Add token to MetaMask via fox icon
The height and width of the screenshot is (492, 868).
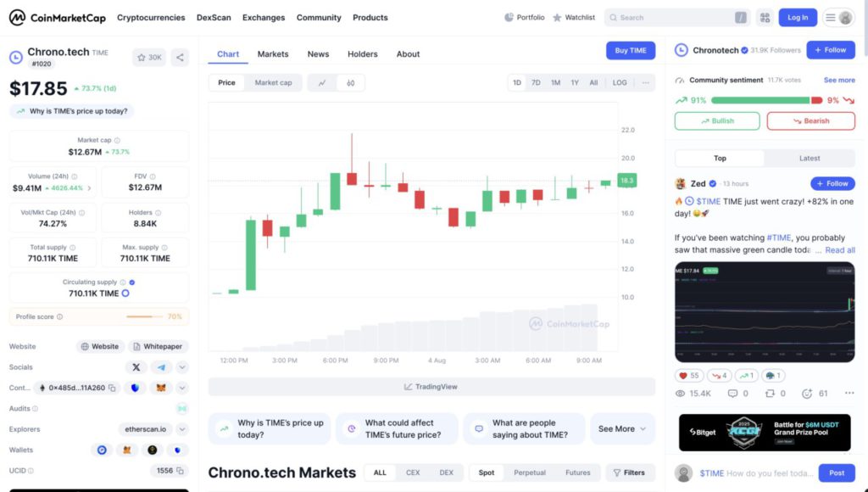click(x=159, y=388)
